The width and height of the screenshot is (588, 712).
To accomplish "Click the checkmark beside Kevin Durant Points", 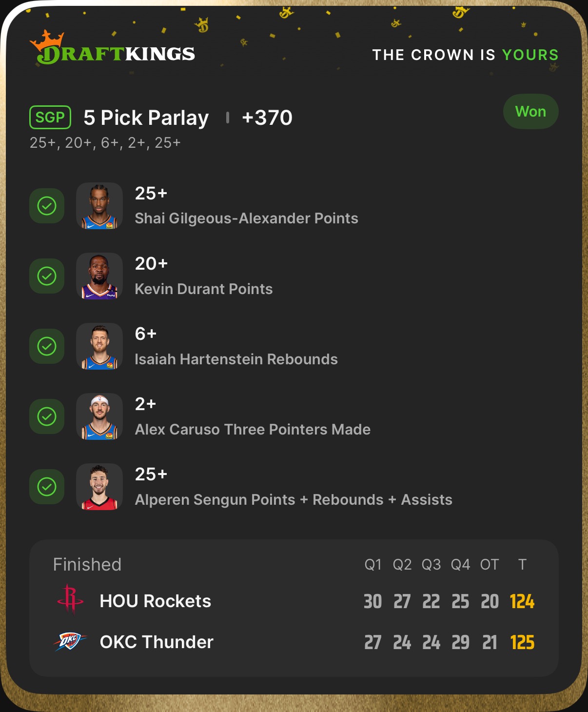I will (47, 276).
